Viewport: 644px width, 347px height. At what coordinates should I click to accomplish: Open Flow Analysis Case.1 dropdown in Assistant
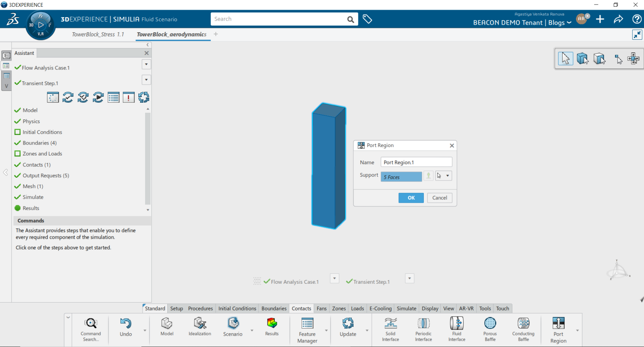(x=146, y=64)
